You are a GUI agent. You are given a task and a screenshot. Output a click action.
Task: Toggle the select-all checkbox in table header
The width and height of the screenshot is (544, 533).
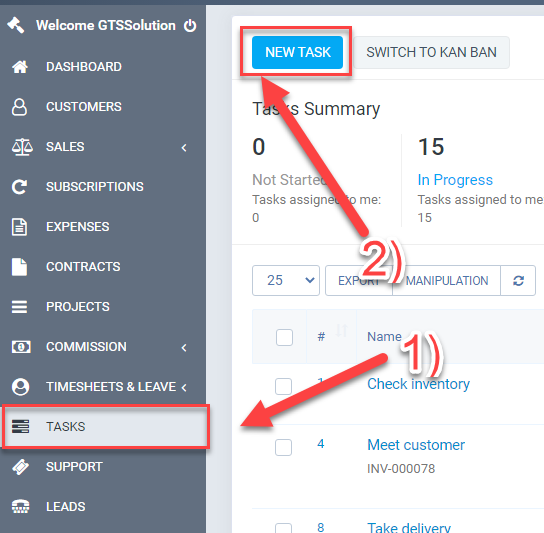[x=284, y=337]
